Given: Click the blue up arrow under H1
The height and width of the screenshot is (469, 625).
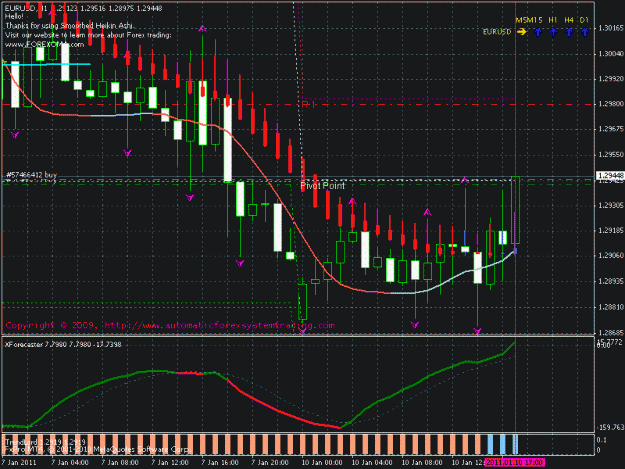Looking at the screenshot, I should pyautogui.click(x=553, y=32).
